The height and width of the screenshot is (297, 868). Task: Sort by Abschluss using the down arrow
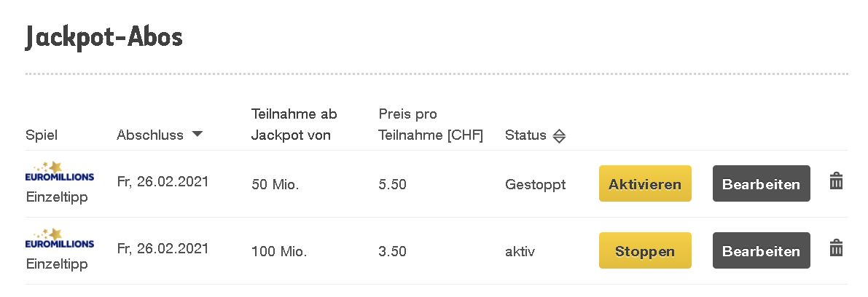pyautogui.click(x=197, y=134)
